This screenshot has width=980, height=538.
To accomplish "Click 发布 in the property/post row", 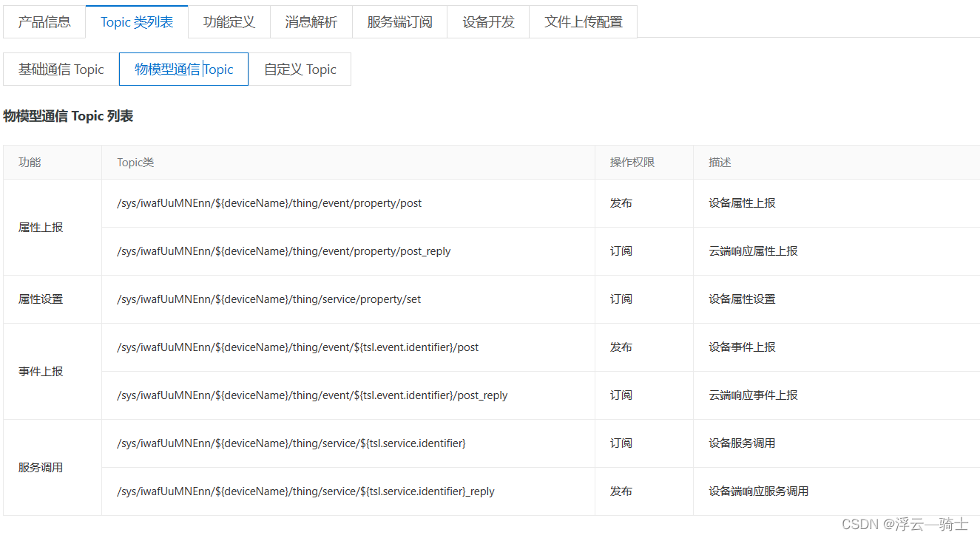I will [x=621, y=203].
